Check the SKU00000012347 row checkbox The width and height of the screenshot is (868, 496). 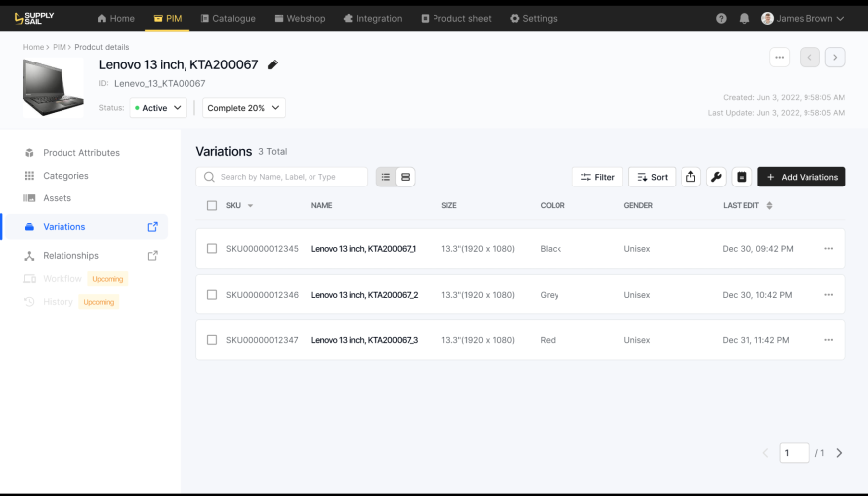coord(212,340)
